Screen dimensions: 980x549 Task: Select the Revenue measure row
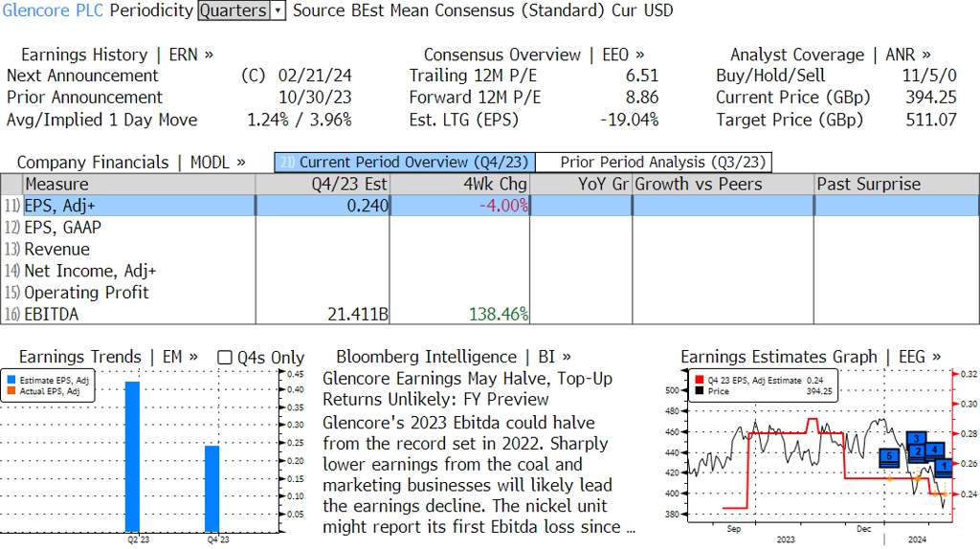click(x=490, y=250)
